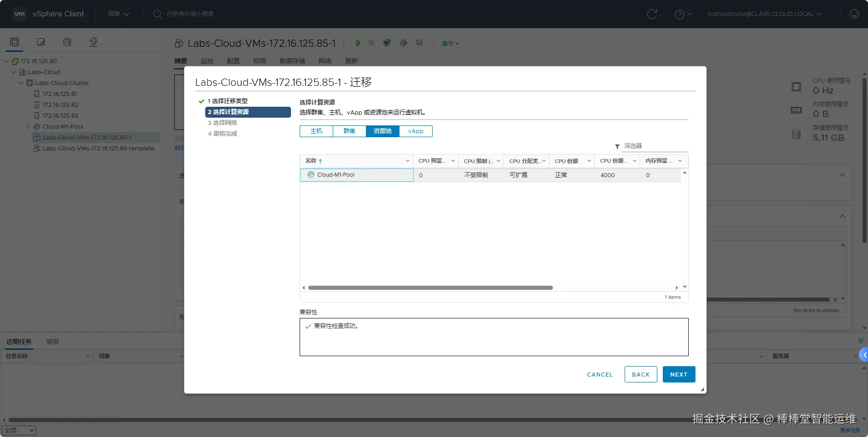
Task: Select the Cloud-M1-Pool row in the table
Action: [490, 175]
